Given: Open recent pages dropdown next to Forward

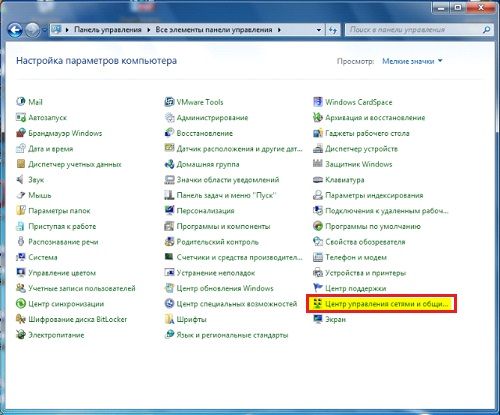Looking at the screenshot, I should click(x=44, y=30).
